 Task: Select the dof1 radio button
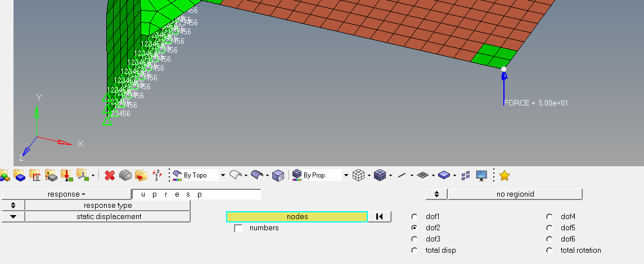point(414,216)
